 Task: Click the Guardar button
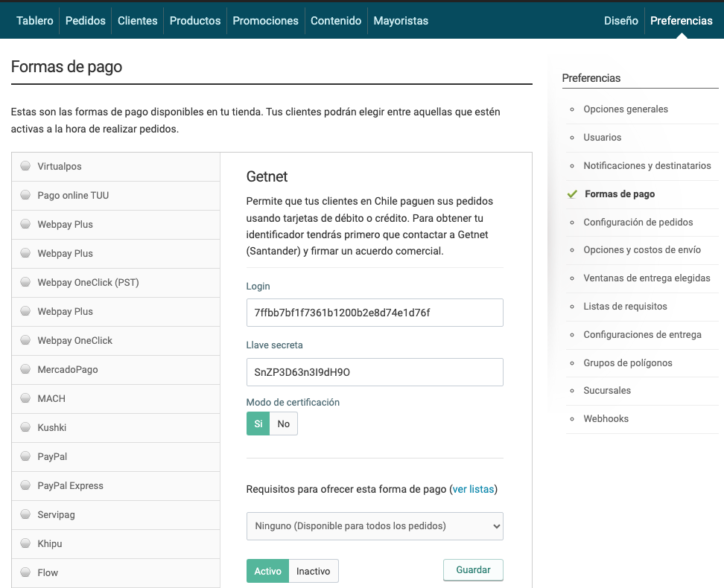click(473, 570)
